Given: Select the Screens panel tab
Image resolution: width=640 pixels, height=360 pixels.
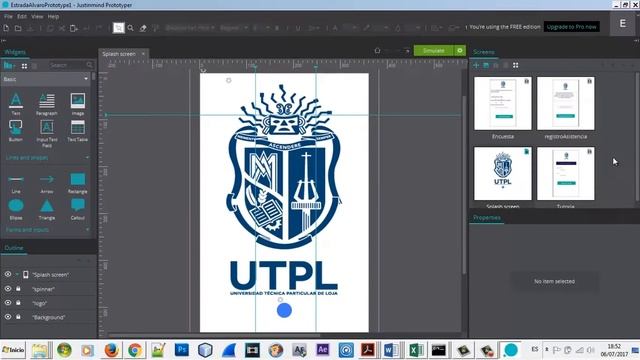Looking at the screenshot, I should [484, 52].
